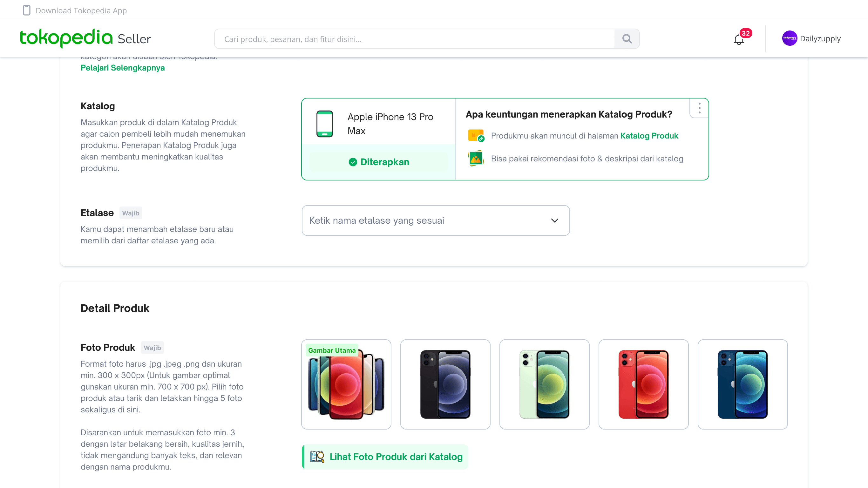Select the green iPhone photo thumbnail
This screenshot has height=488, width=868.
(x=545, y=384)
